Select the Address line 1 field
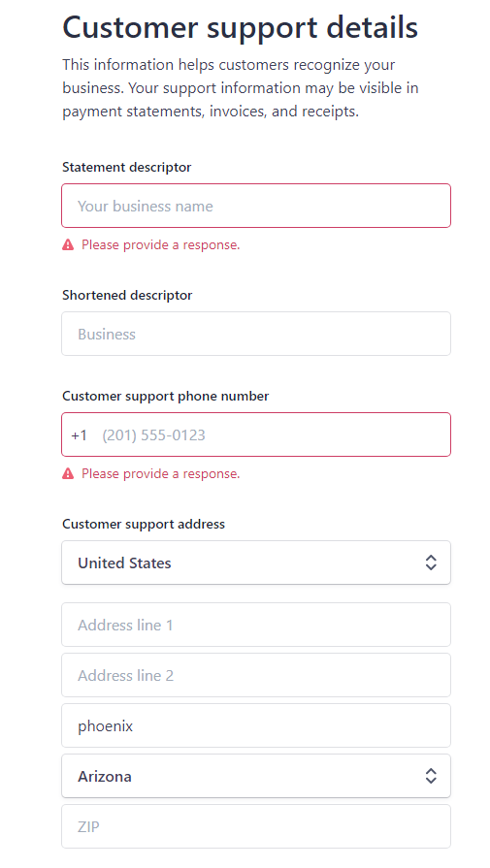Image resolution: width=490 pixels, height=868 pixels. 256,625
